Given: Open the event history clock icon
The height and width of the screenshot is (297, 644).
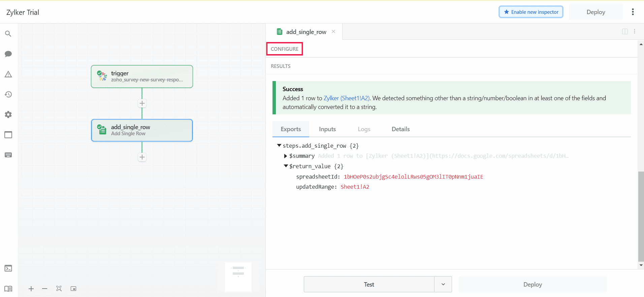Looking at the screenshot, I should (8, 94).
